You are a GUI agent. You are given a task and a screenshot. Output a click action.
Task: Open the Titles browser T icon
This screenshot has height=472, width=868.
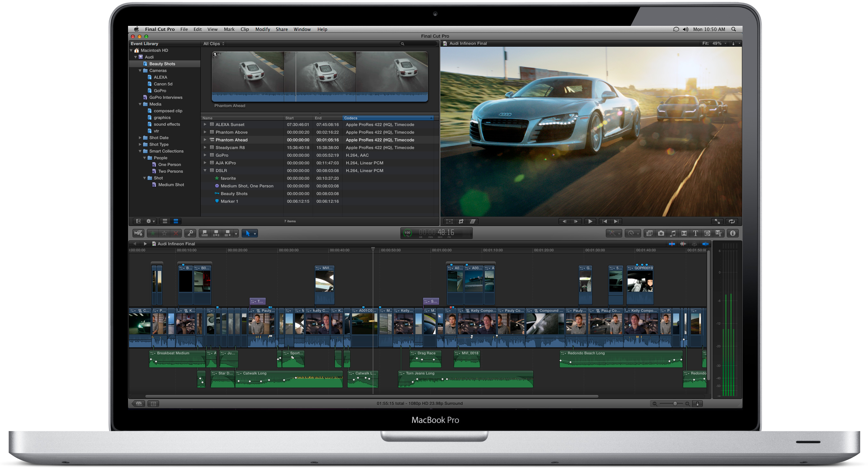click(695, 233)
